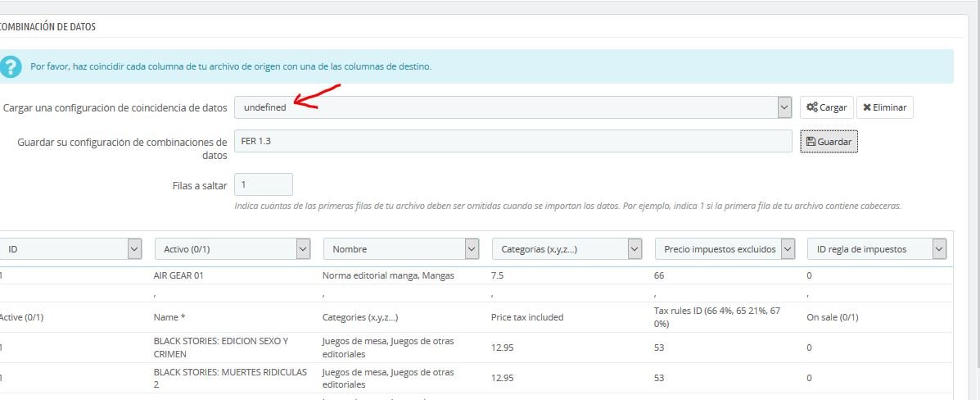This screenshot has height=400, width=980.
Task: Focus the 'FER 1.3' configuration name field
Action: click(x=513, y=141)
